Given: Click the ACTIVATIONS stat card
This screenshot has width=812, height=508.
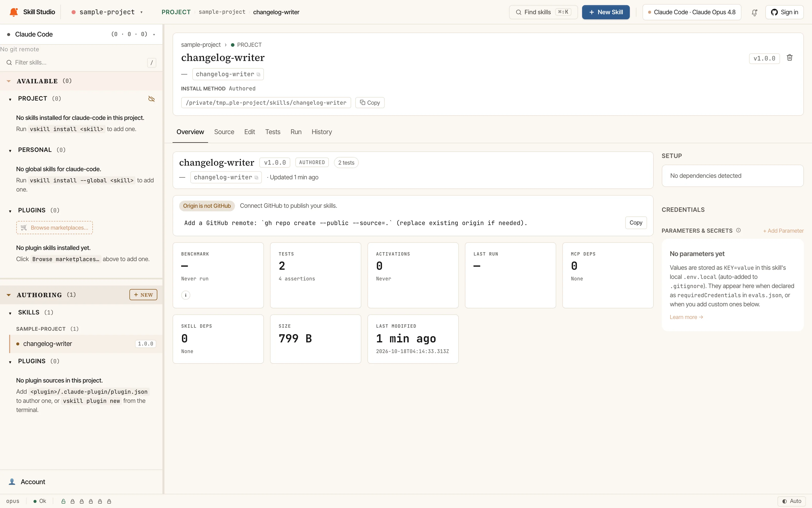Looking at the screenshot, I should pos(413,276).
